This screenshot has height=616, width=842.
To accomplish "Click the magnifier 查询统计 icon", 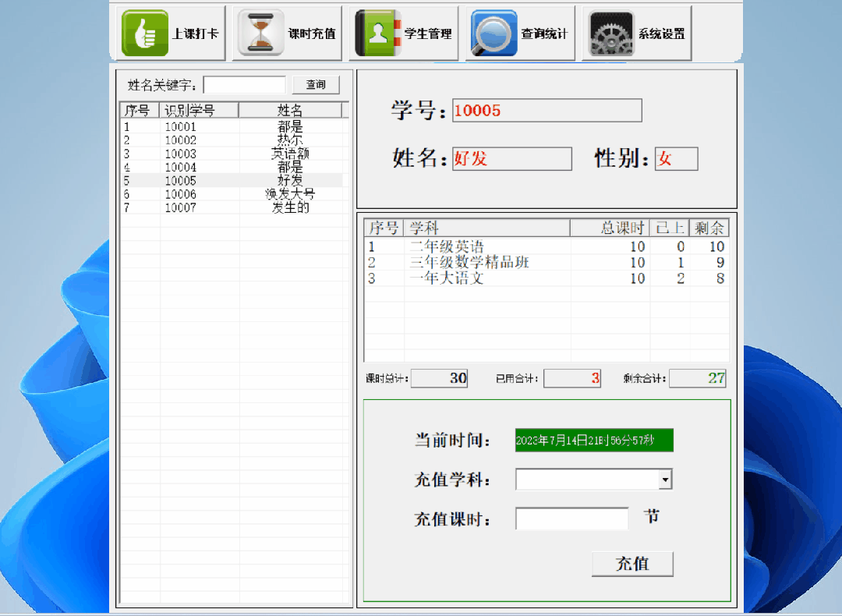I will coord(494,33).
